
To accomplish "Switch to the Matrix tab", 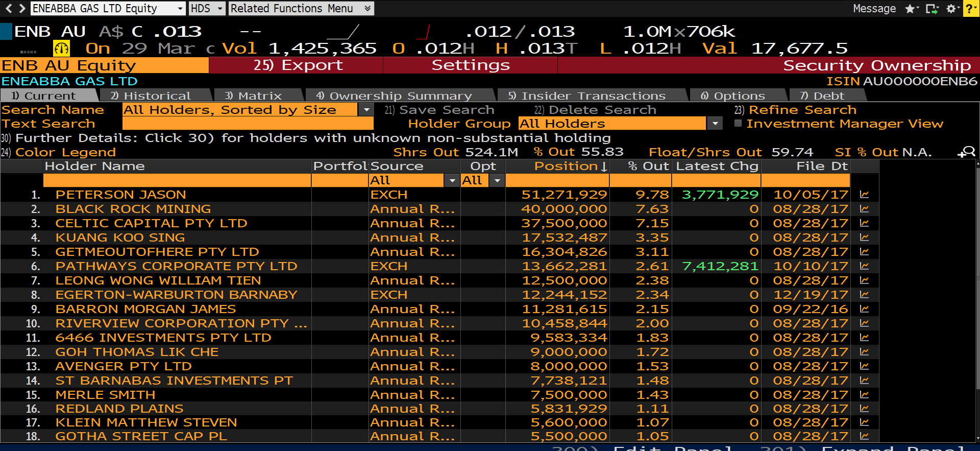I will 258,96.
